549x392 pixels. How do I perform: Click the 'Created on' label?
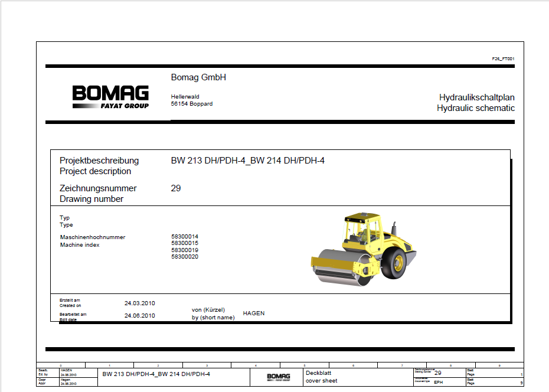click(70, 306)
